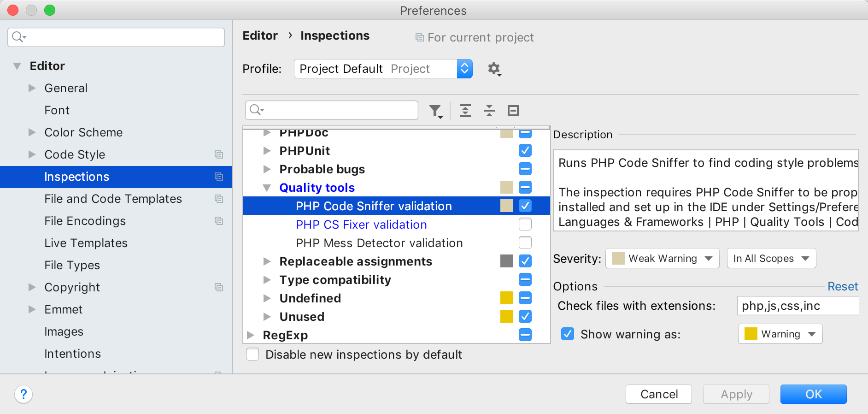
Task: Click the copy icon next to Code Style
Action: point(219,154)
